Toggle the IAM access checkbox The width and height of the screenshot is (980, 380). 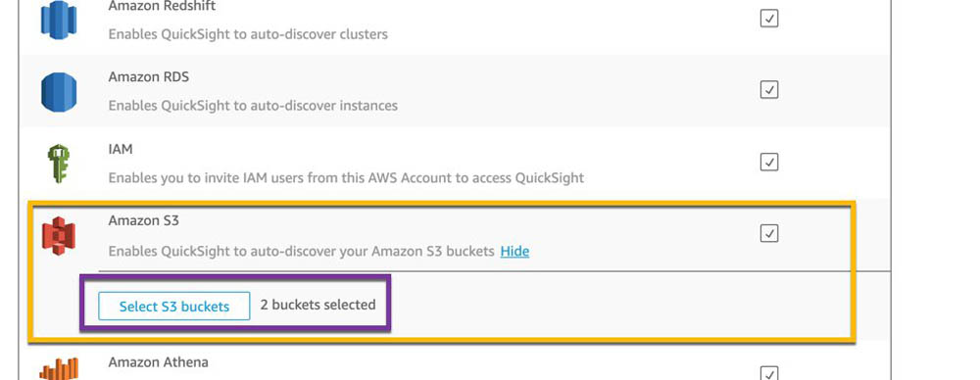[768, 162]
